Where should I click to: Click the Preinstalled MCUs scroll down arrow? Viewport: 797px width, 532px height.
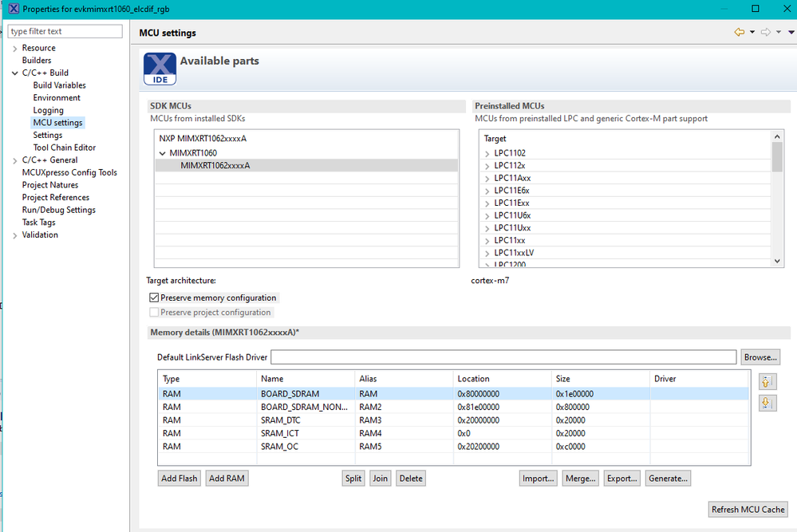(x=777, y=261)
